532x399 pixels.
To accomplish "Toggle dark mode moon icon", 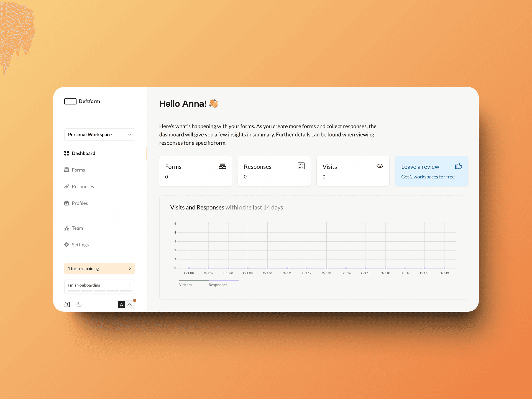I will tap(79, 305).
